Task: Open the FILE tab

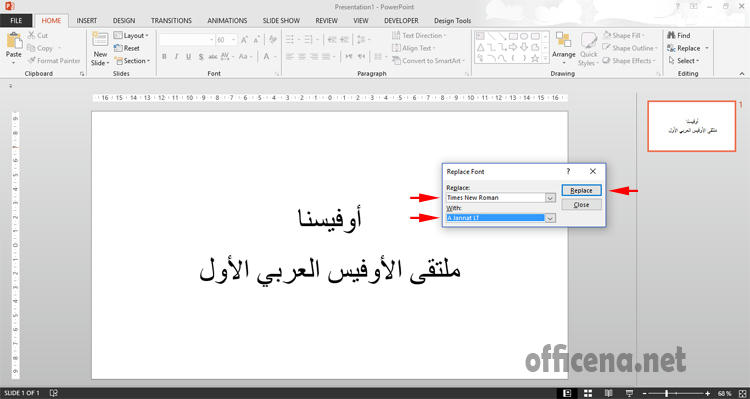Action: click(16, 21)
